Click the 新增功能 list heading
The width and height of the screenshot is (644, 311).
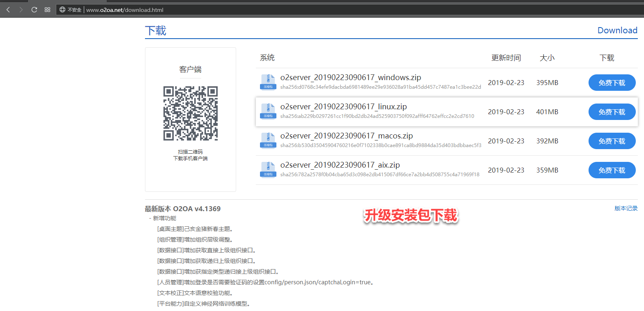point(165,218)
